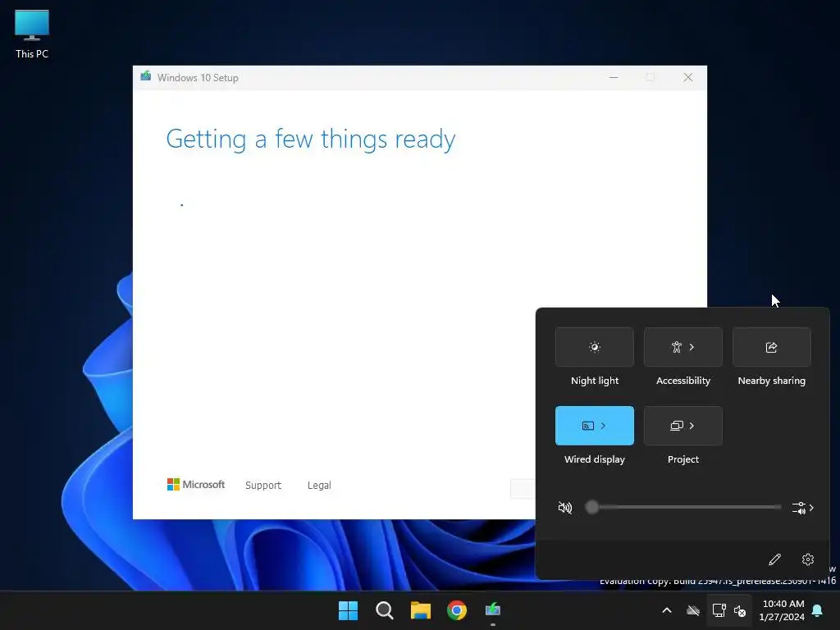Click the Night light label
The image size is (840, 630).
(594, 381)
